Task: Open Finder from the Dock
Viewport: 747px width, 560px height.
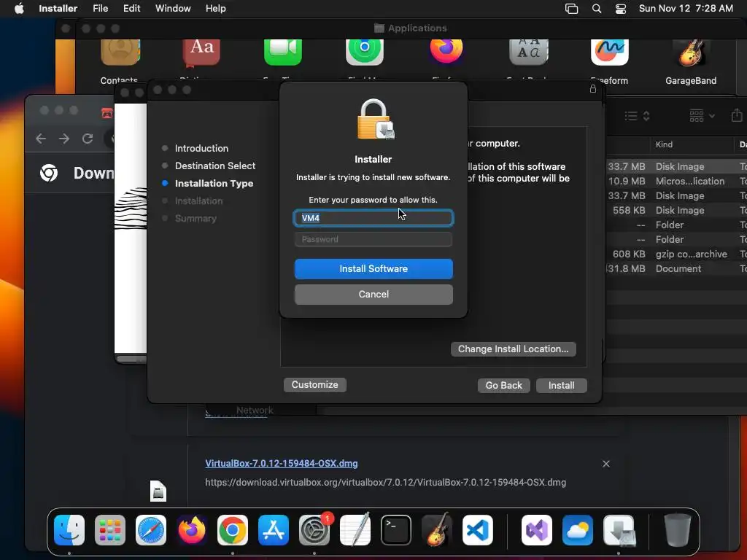Action: [69, 530]
